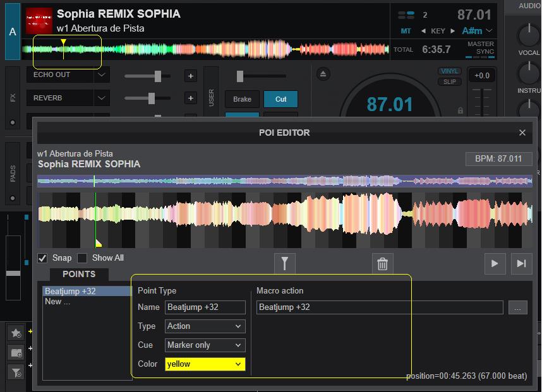This screenshot has width=542, height=392.
Task: Switch to the POINTS tab
Action: point(79,274)
